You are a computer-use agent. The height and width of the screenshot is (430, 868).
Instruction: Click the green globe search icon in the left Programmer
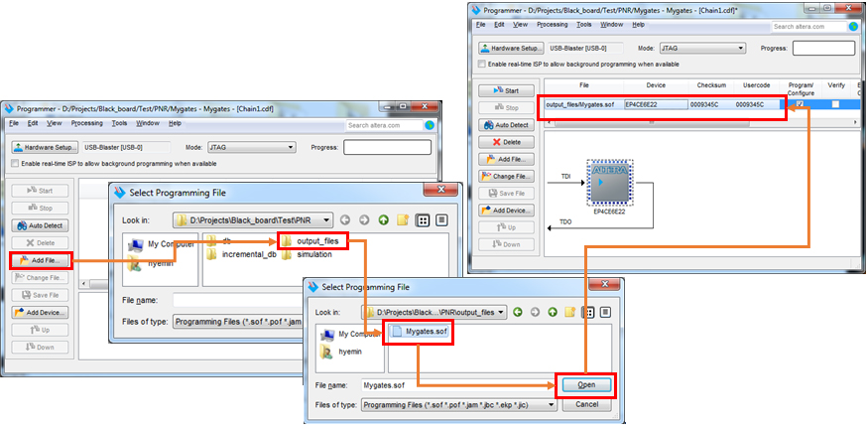point(429,126)
